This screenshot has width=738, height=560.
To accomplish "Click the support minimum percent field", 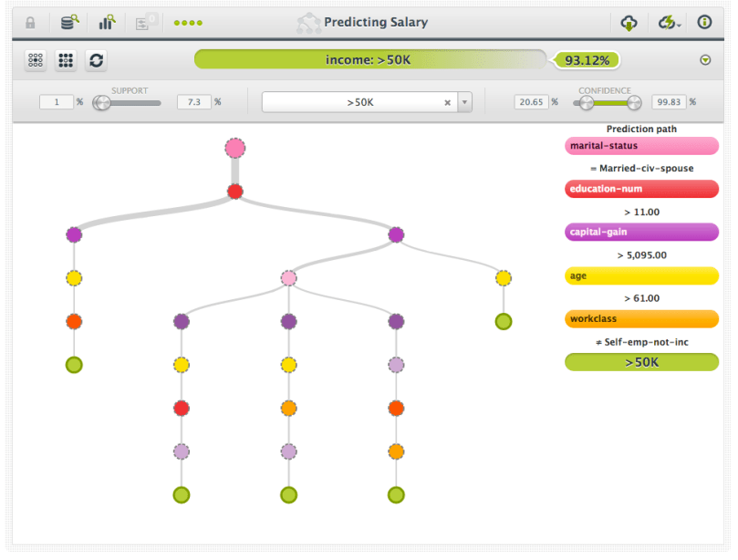I will click(56, 102).
